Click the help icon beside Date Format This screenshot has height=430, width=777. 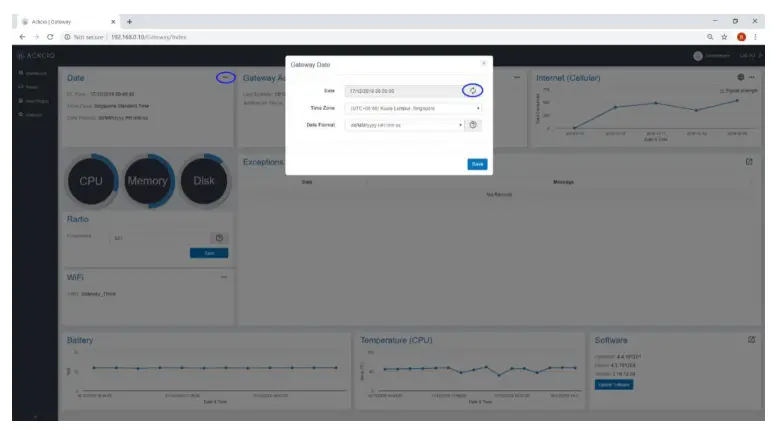pyautogui.click(x=473, y=125)
